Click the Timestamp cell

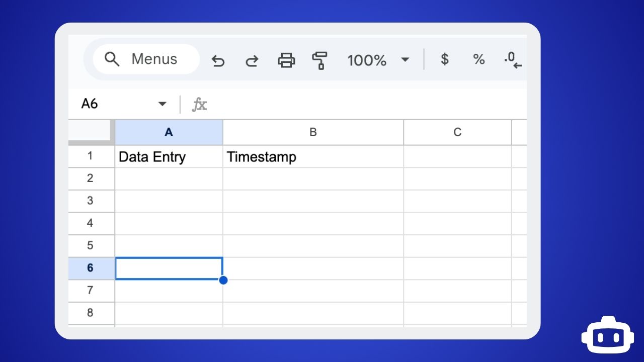[313, 157]
